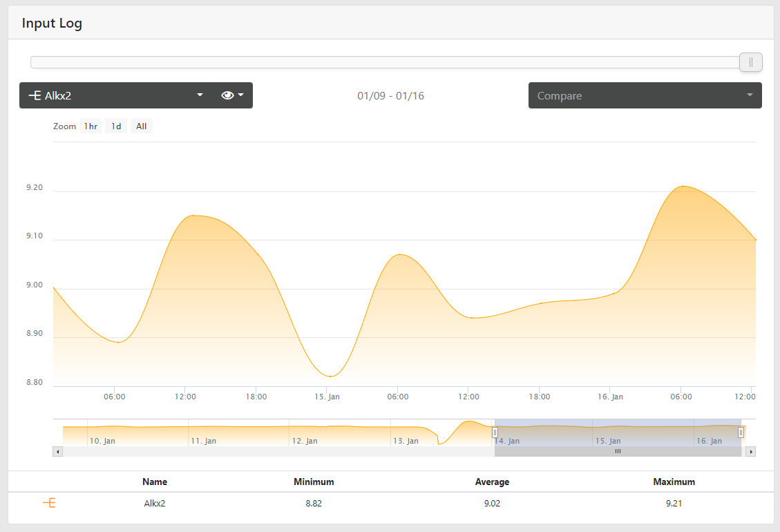780x532 pixels.
Task: Click the 16. Jan label on chart x-axis
Action: pyautogui.click(x=610, y=397)
